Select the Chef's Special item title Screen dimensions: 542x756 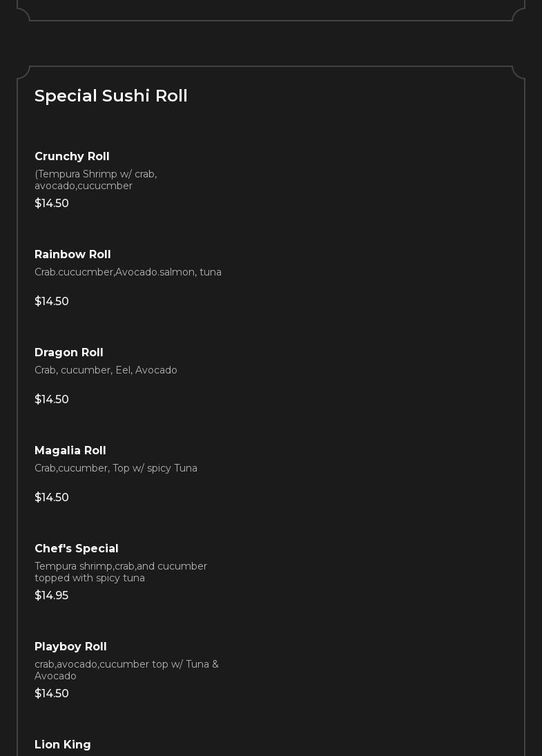coord(77,549)
